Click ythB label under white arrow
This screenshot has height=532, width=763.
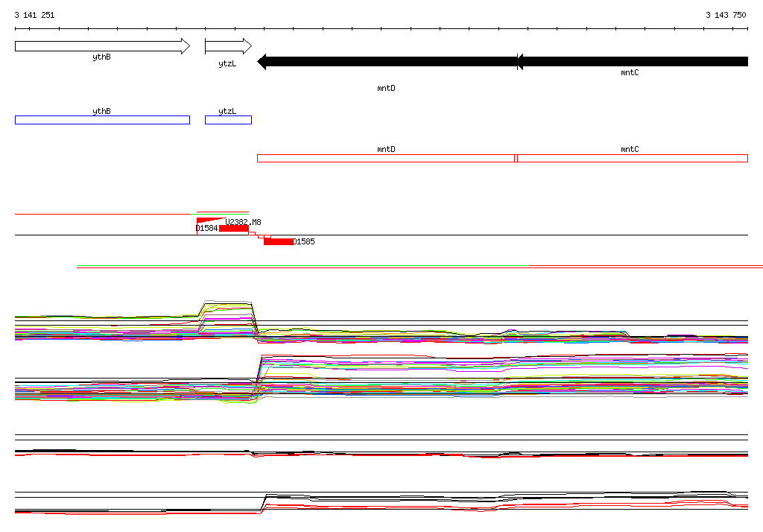[x=101, y=57]
